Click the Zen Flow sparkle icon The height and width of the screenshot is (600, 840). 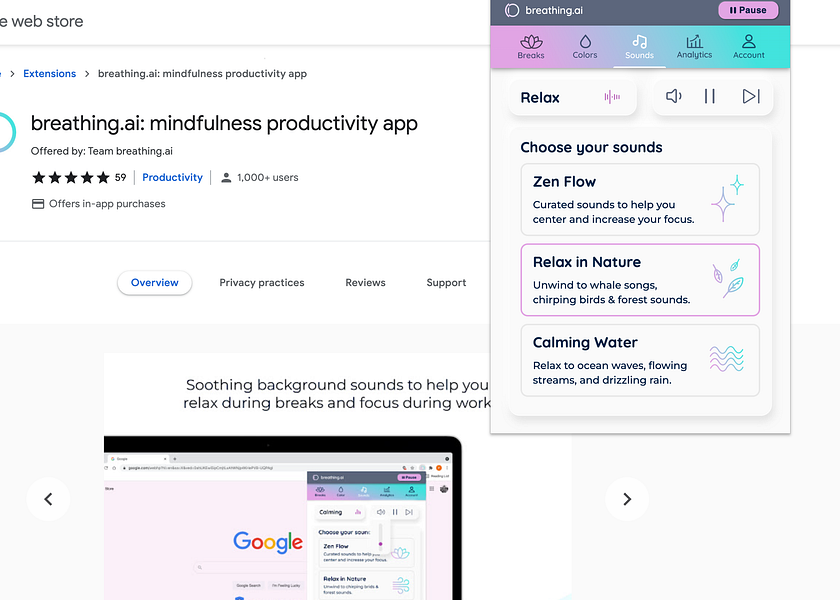[728, 198]
